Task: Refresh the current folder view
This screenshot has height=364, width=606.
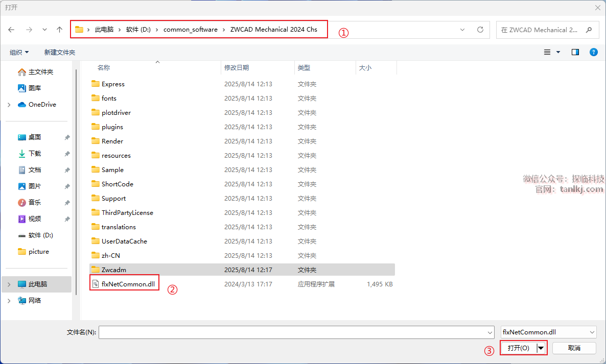Action: (x=480, y=30)
